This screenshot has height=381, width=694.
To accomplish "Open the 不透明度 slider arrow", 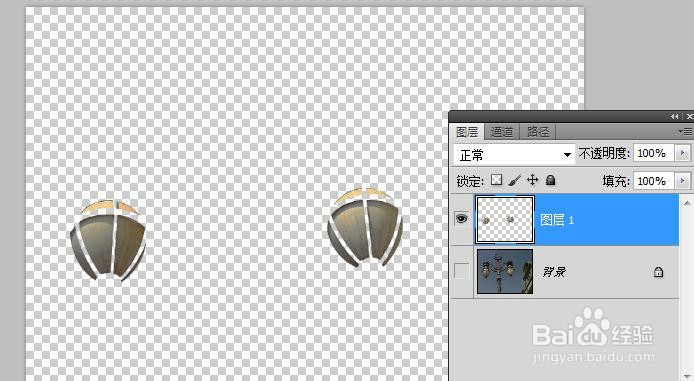I will pyautogui.click(x=682, y=153).
